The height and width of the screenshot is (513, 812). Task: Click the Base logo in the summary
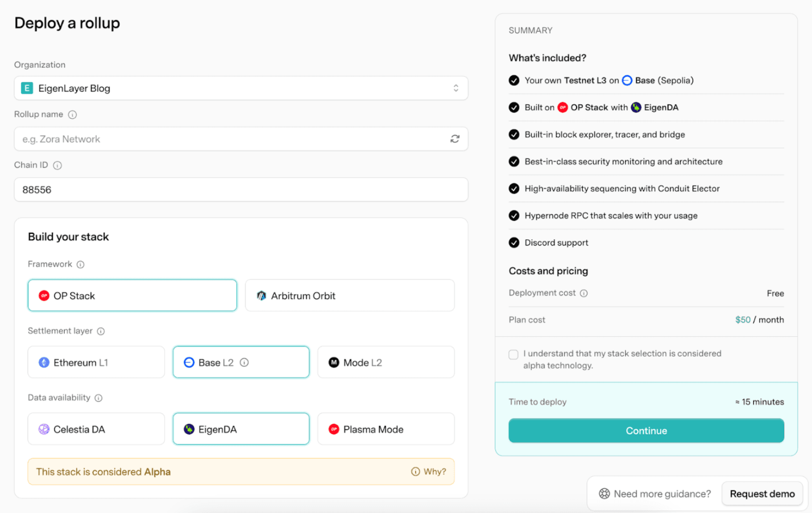[627, 80]
